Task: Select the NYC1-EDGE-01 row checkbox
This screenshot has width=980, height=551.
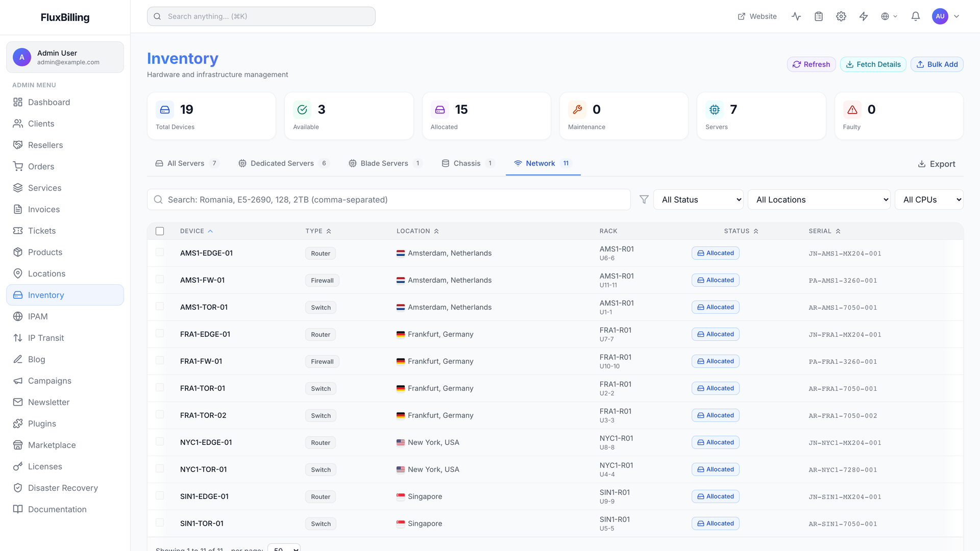Action: (160, 441)
